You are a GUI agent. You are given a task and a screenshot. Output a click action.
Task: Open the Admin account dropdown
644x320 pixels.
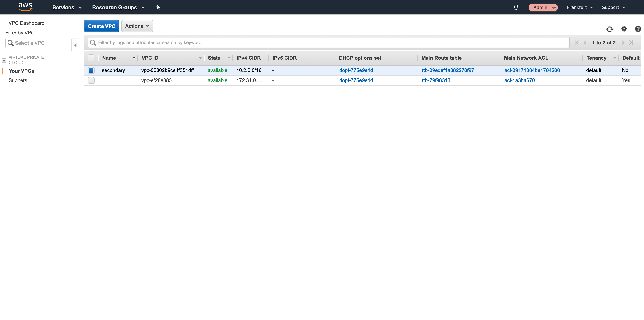[543, 8]
